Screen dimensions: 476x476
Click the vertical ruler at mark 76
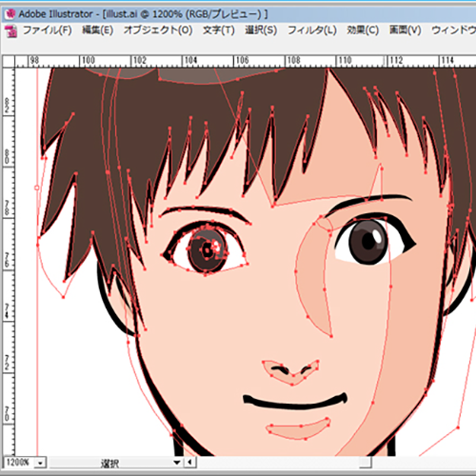point(8,260)
